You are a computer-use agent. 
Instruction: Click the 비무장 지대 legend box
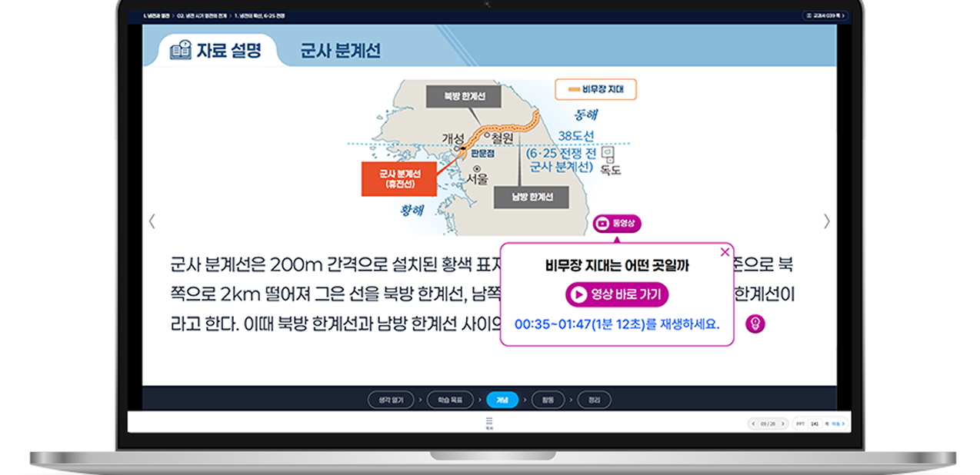595,90
